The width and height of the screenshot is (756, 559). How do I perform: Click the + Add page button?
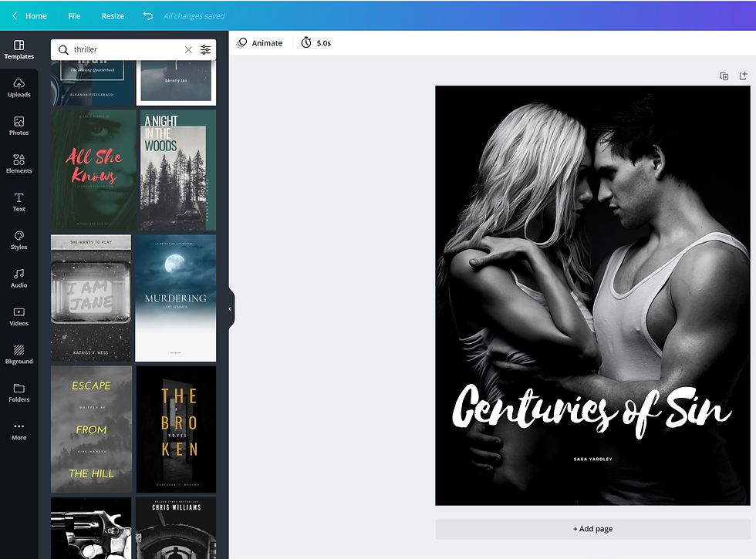pos(592,529)
